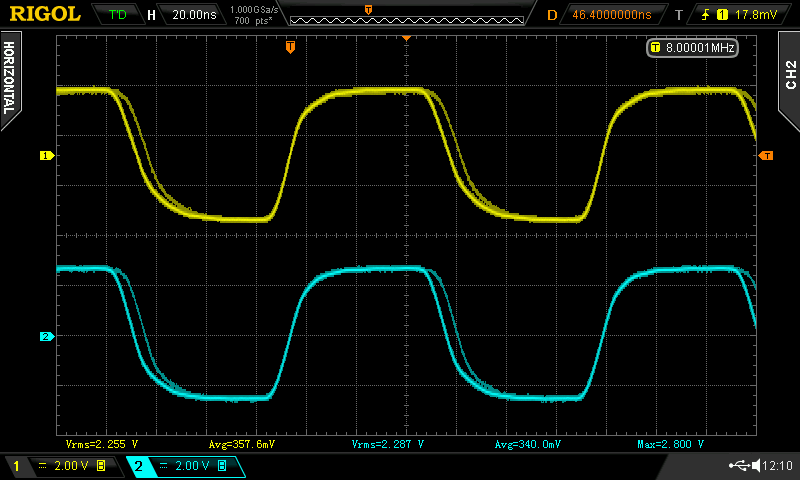Click channel 1 2.00 V scale readout
The width and height of the screenshot is (800, 480).
(x=71, y=466)
